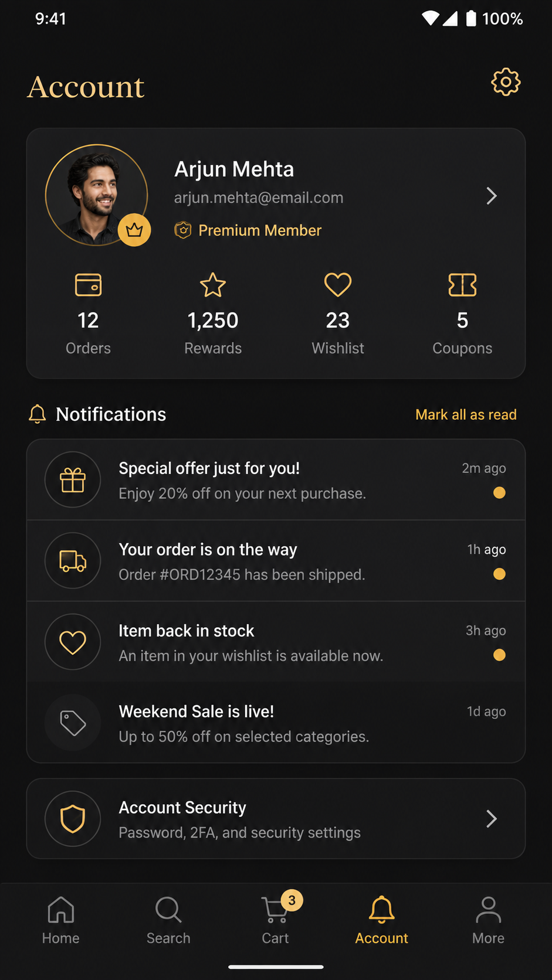
Task: Expand profile details with the chevron arrow
Action: click(x=492, y=196)
